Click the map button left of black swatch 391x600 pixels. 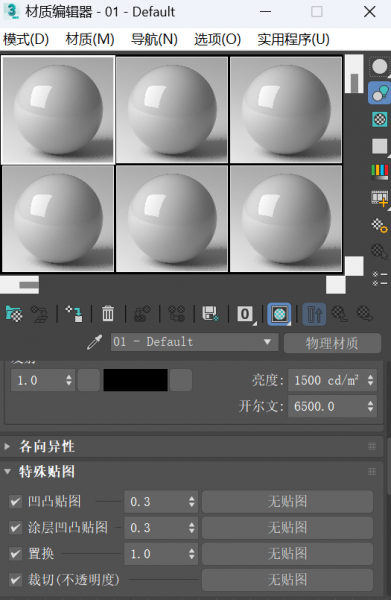[x=89, y=380]
